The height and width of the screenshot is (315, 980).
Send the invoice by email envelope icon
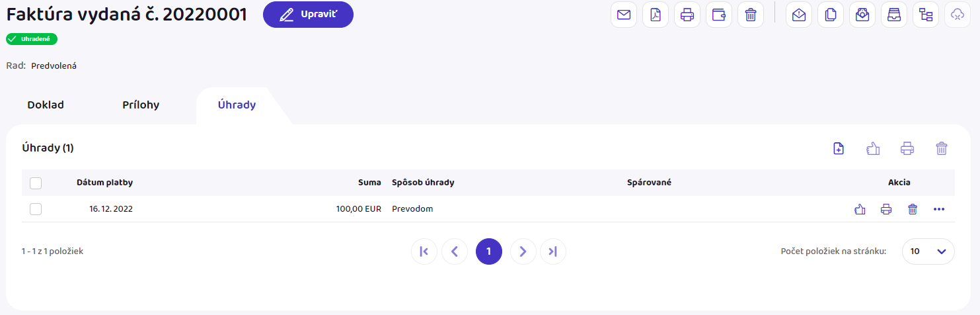[x=623, y=15]
